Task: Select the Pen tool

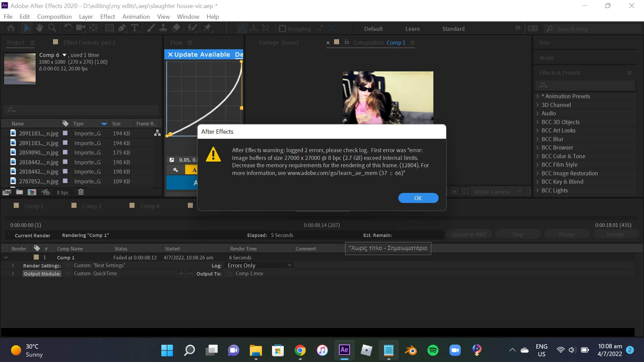Action: (x=122, y=28)
